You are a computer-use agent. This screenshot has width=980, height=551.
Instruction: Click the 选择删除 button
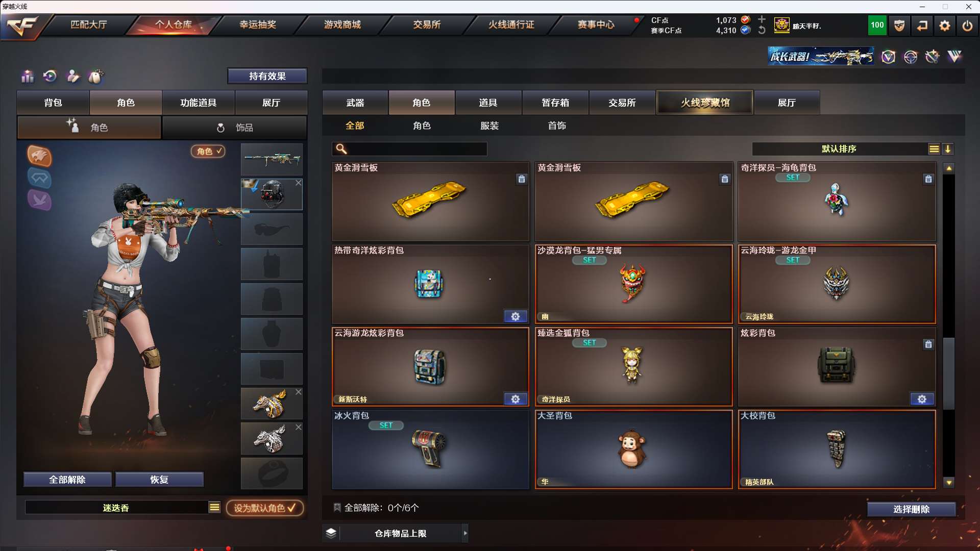pyautogui.click(x=911, y=509)
